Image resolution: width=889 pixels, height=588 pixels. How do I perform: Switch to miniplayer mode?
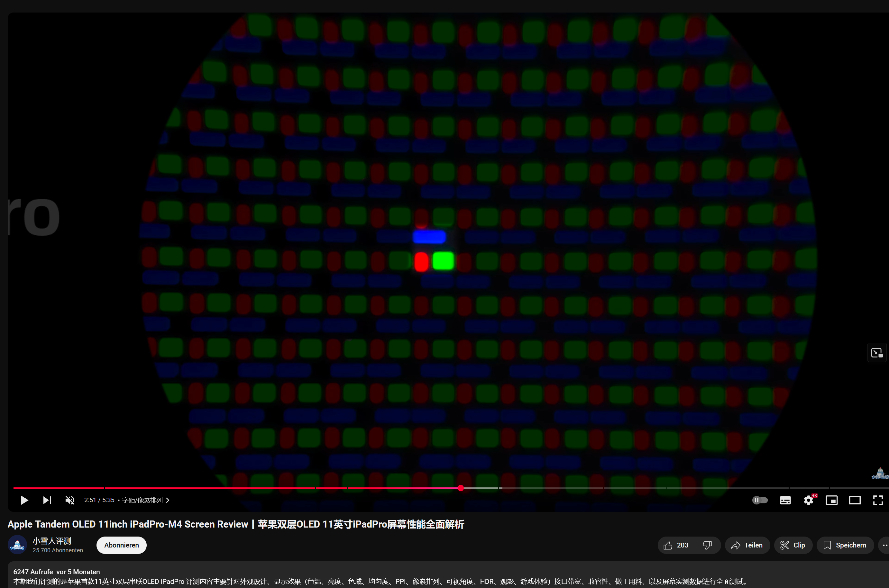click(832, 500)
